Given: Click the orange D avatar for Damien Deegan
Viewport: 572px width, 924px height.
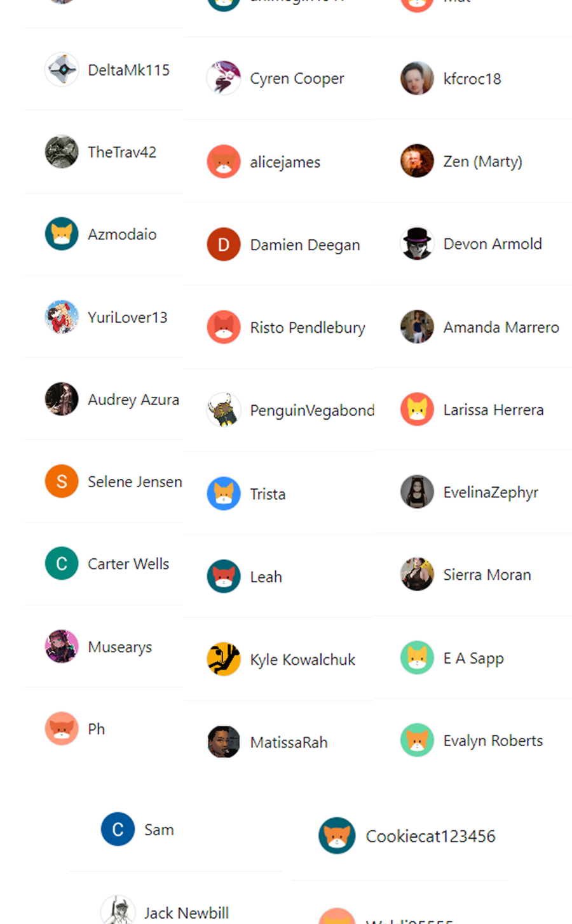Looking at the screenshot, I should pos(224,244).
